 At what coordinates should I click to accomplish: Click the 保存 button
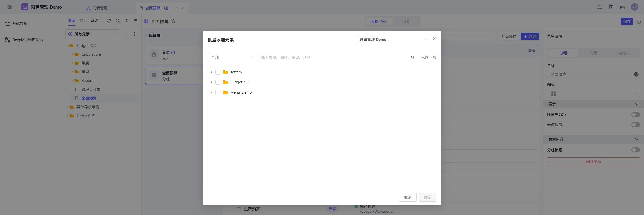[x=627, y=22]
